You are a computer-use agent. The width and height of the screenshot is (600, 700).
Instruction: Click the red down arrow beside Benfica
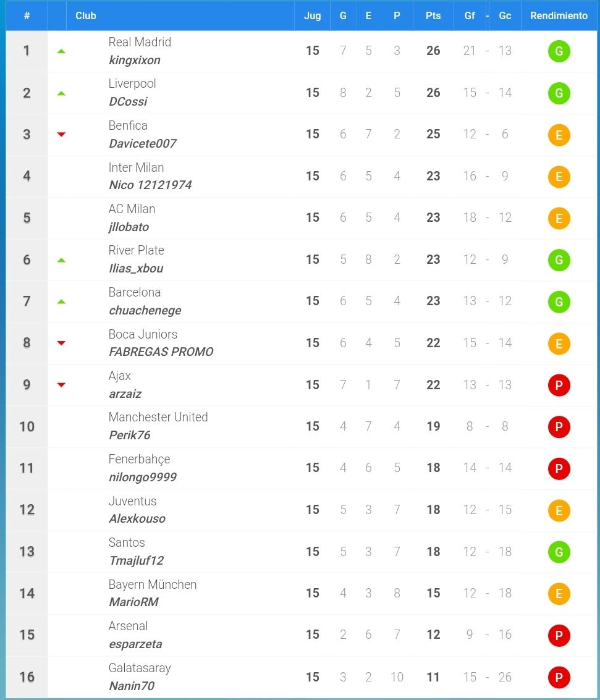(62, 134)
